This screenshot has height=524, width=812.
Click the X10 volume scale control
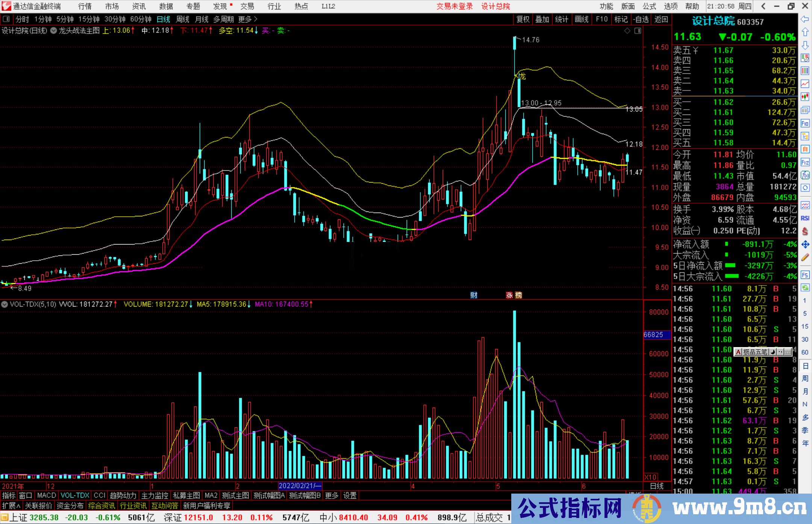point(651,477)
